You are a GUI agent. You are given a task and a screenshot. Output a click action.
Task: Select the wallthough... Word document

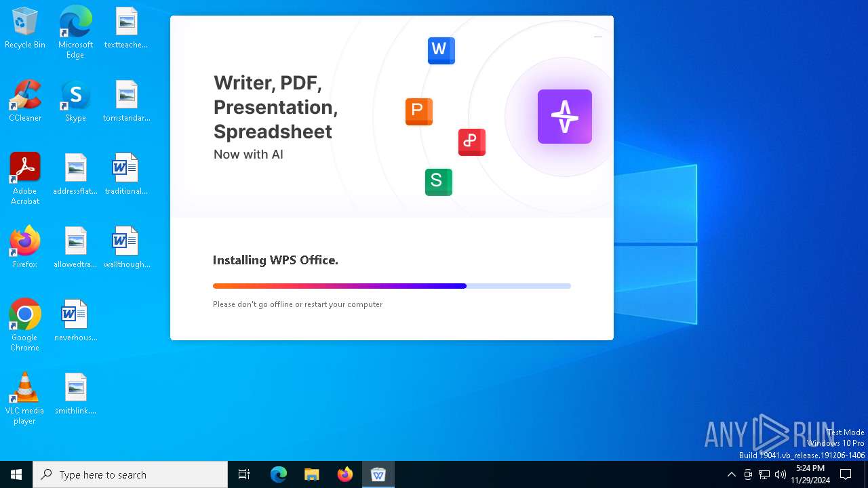coord(126,248)
